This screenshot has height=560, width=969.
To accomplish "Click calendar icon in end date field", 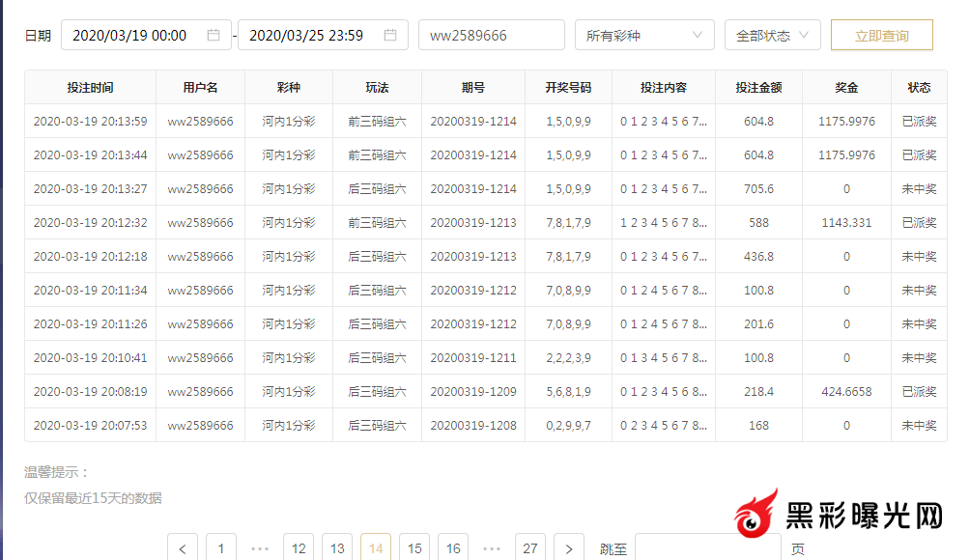I will point(390,36).
